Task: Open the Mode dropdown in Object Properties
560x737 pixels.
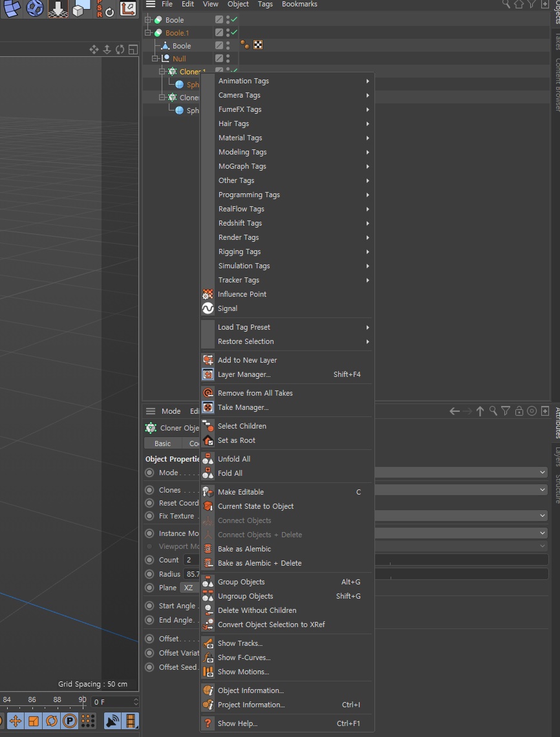Action: [x=461, y=473]
